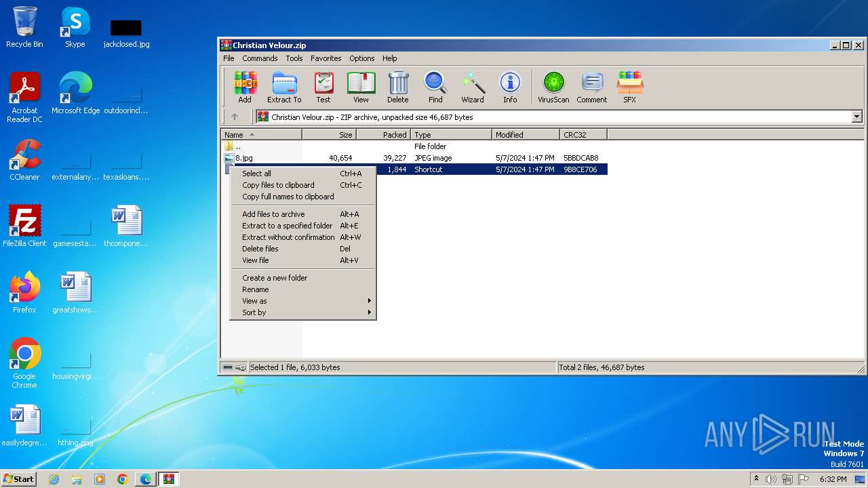This screenshot has width=868, height=488.
Task: Choose Select all from context menu
Action: point(303,174)
